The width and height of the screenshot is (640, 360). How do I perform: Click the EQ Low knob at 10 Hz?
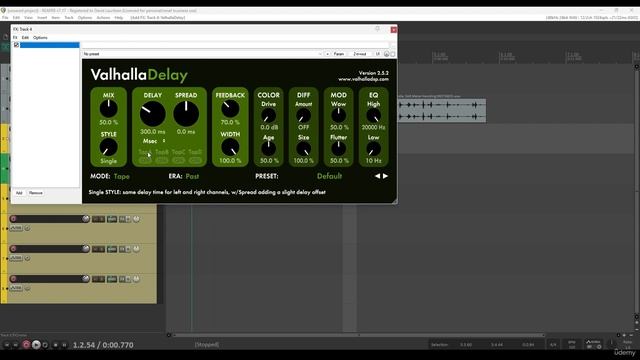point(373,149)
